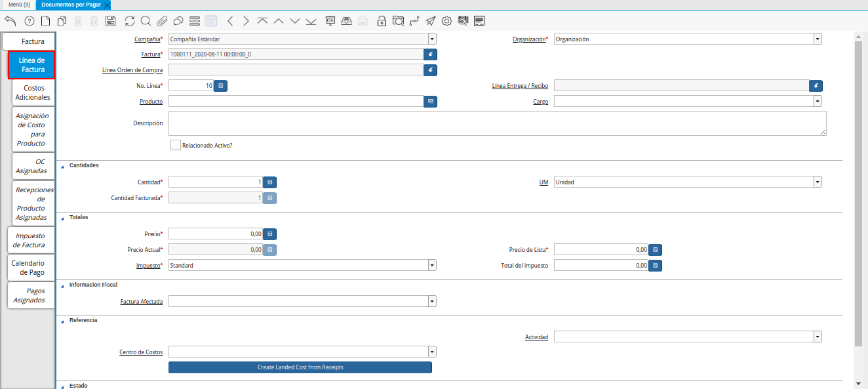The height and width of the screenshot is (389, 868).
Task: Open the Process gear icon
Action: [446, 21]
